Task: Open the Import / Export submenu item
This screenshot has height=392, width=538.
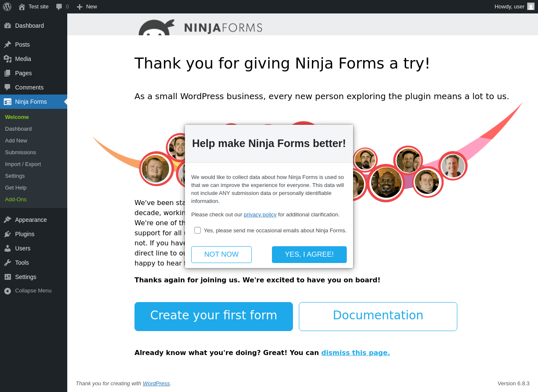Action: [x=23, y=164]
